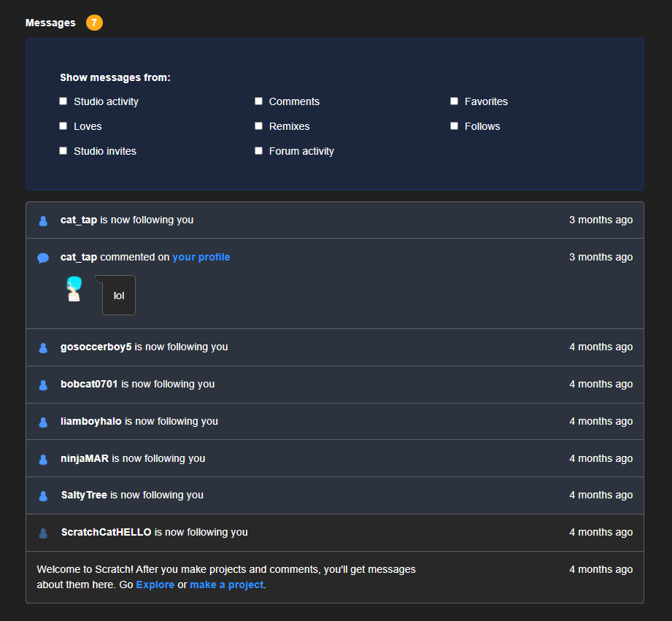Enable the Studio activity filter
This screenshot has width=672, height=621.
coord(63,101)
